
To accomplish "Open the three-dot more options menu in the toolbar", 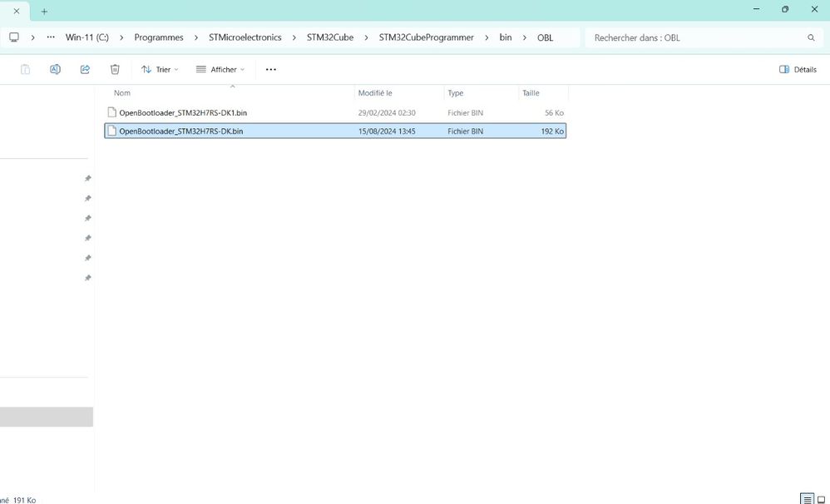I will coord(270,69).
